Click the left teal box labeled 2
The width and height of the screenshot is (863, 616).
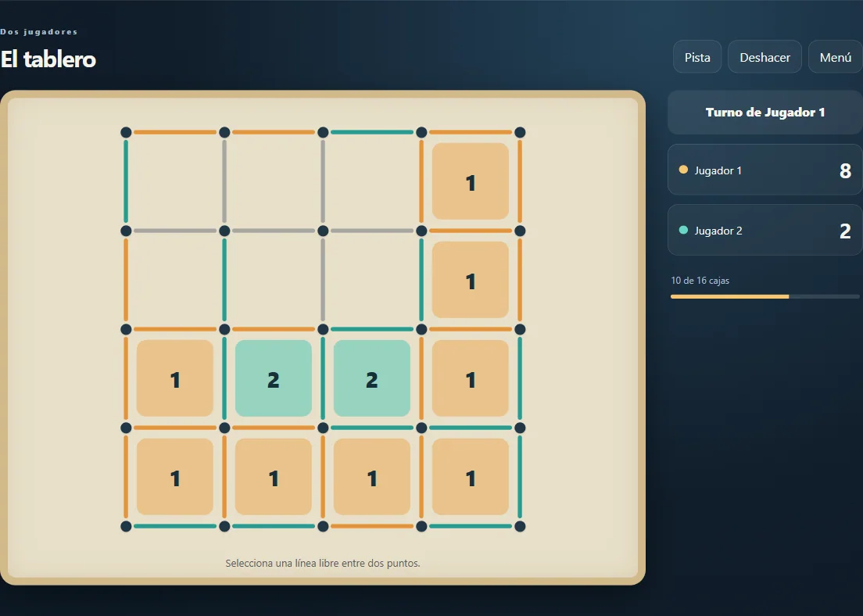(x=274, y=378)
